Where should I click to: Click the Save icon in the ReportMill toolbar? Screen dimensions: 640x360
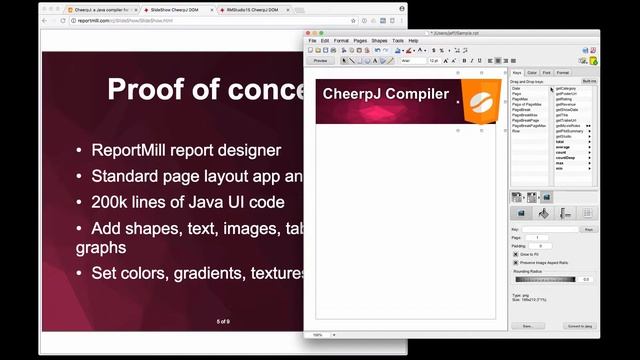pos(326,50)
